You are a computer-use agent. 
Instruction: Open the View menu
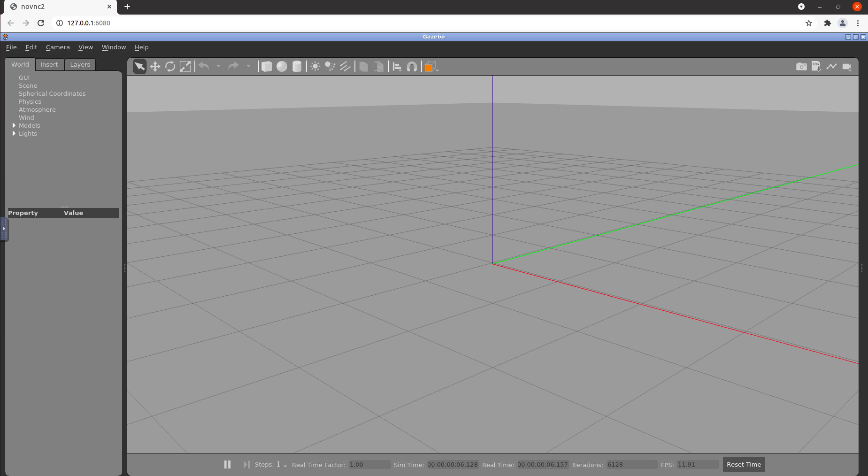[85, 47]
